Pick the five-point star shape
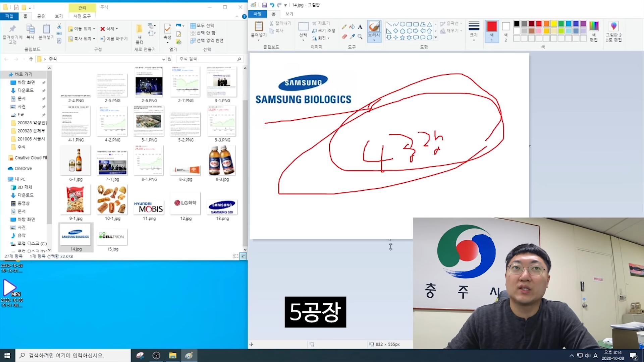The width and height of the screenshot is (644, 362). (x=402, y=38)
